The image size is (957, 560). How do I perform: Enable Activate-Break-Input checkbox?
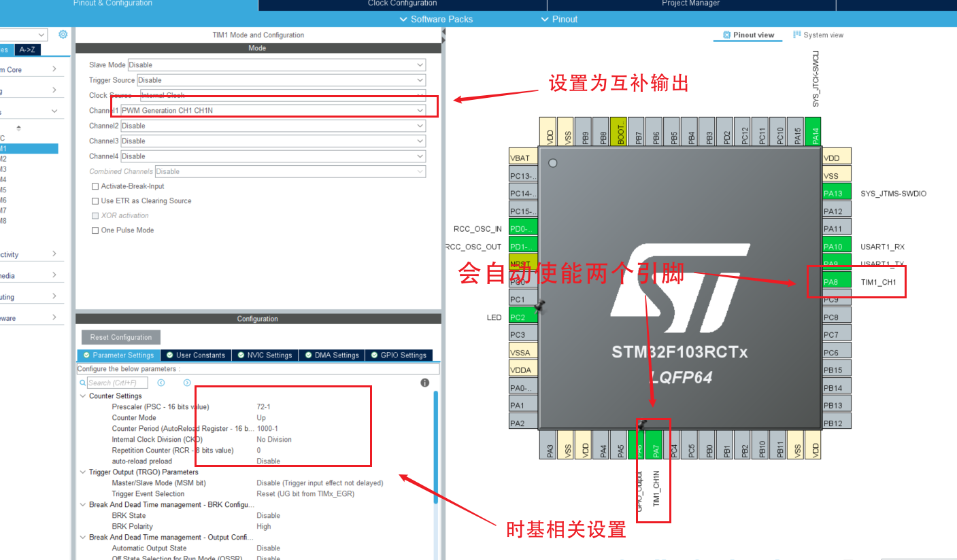(x=95, y=186)
